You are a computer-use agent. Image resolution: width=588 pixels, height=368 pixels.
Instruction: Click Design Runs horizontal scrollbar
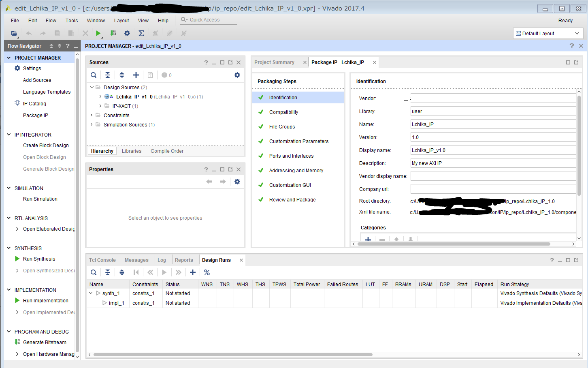[233, 355]
